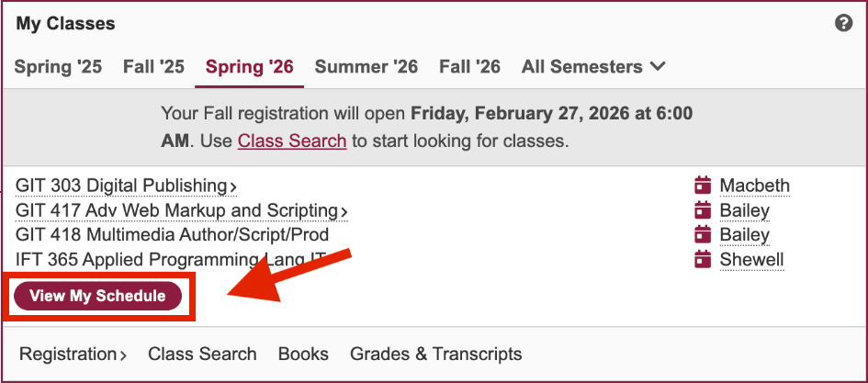The image size is (868, 383).
Task: Open the Books link
Action: click(303, 354)
